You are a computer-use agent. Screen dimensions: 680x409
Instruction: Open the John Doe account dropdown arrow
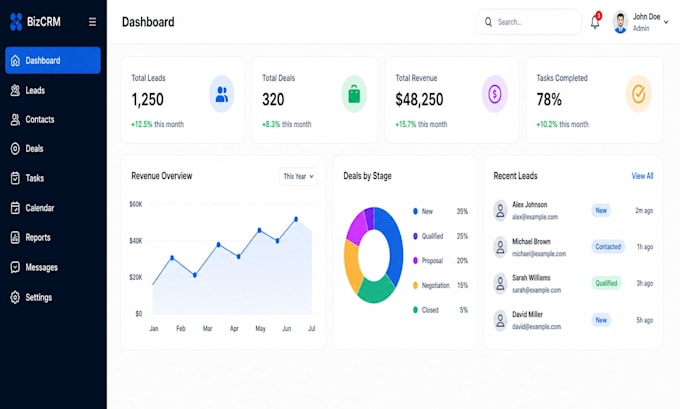(666, 22)
